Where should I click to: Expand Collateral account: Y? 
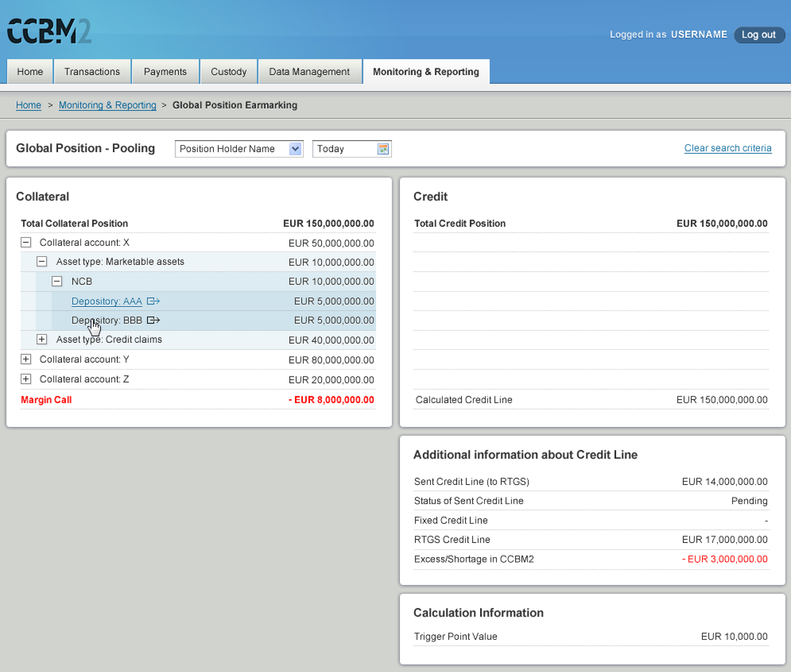point(26,359)
